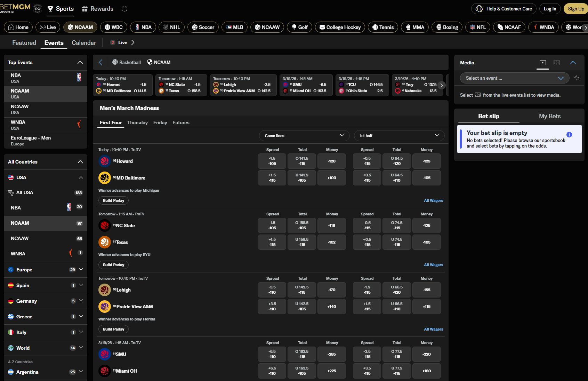Open the Live section in the navigation
The height and width of the screenshot is (381, 588).
(x=48, y=27)
